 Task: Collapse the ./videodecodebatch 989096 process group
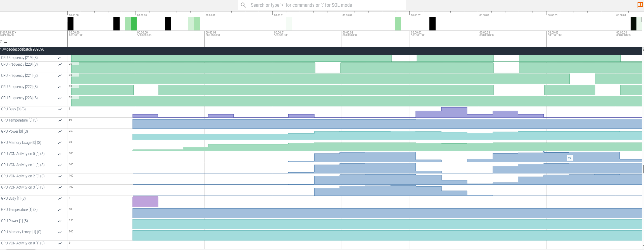point(1,49)
